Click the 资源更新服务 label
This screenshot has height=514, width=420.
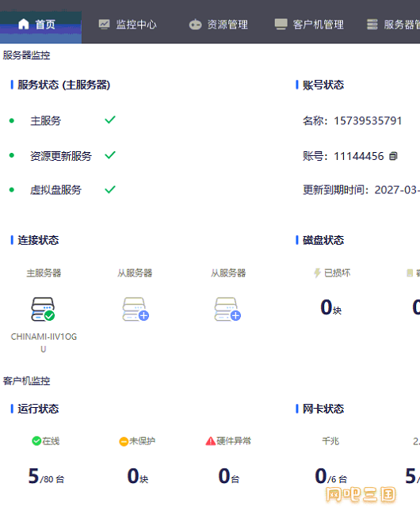[61, 156]
